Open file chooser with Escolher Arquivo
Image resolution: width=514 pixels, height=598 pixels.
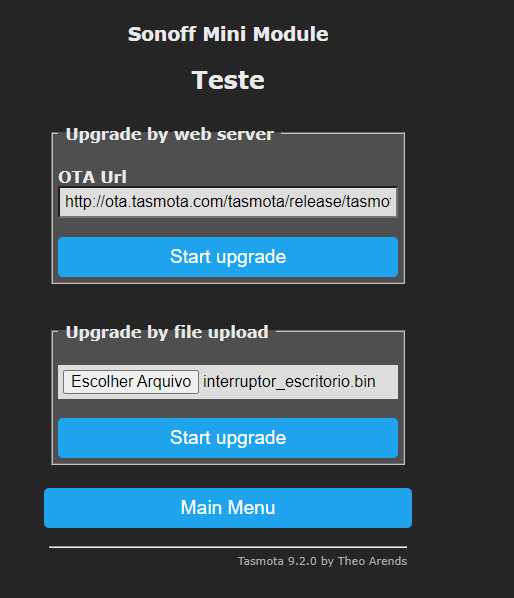pos(131,382)
